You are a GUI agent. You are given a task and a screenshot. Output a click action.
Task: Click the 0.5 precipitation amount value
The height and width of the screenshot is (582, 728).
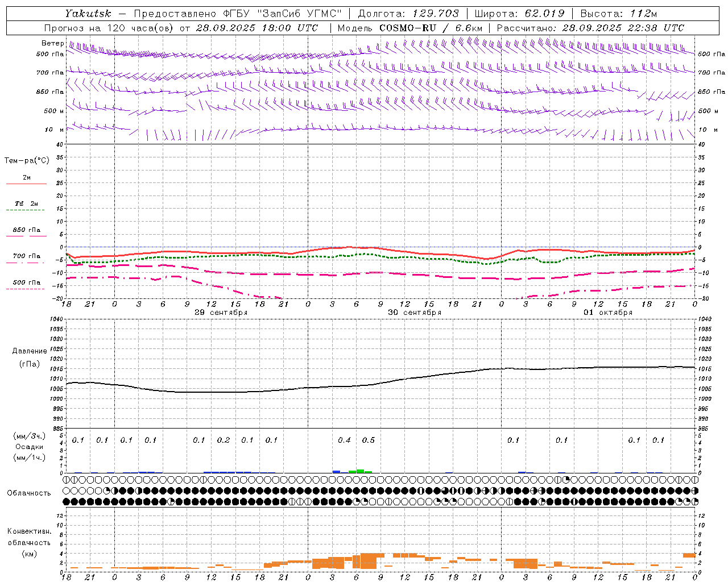click(369, 440)
